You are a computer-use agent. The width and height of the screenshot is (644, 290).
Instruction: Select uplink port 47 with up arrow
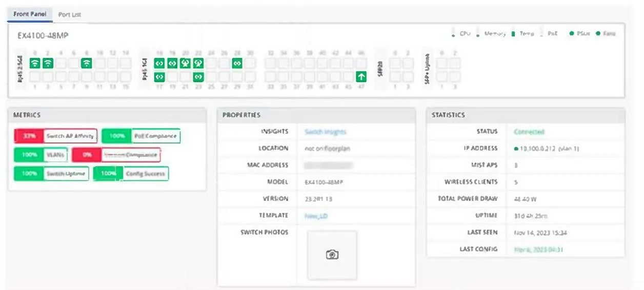click(x=361, y=77)
